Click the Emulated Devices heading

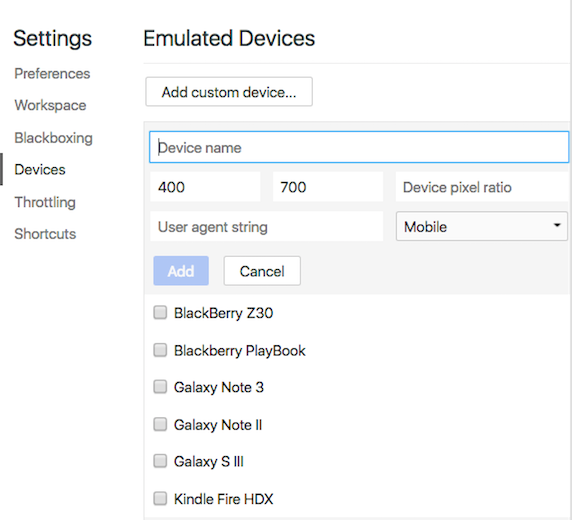(x=229, y=38)
